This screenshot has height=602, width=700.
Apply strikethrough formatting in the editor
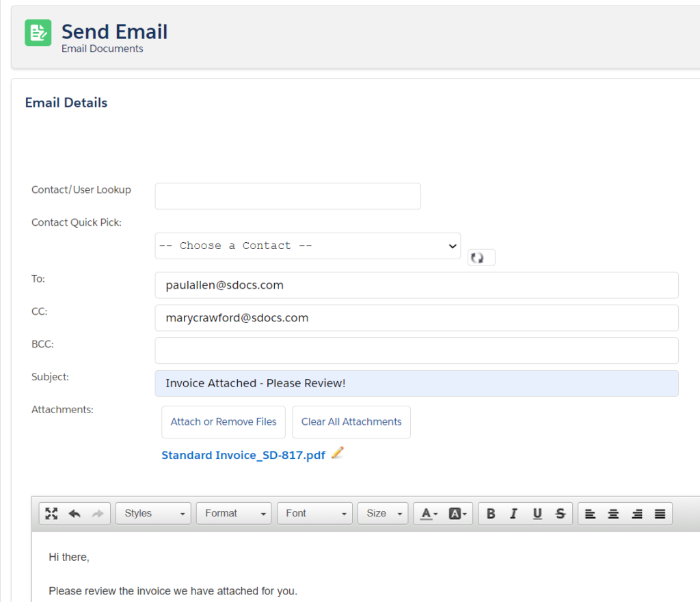560,513
